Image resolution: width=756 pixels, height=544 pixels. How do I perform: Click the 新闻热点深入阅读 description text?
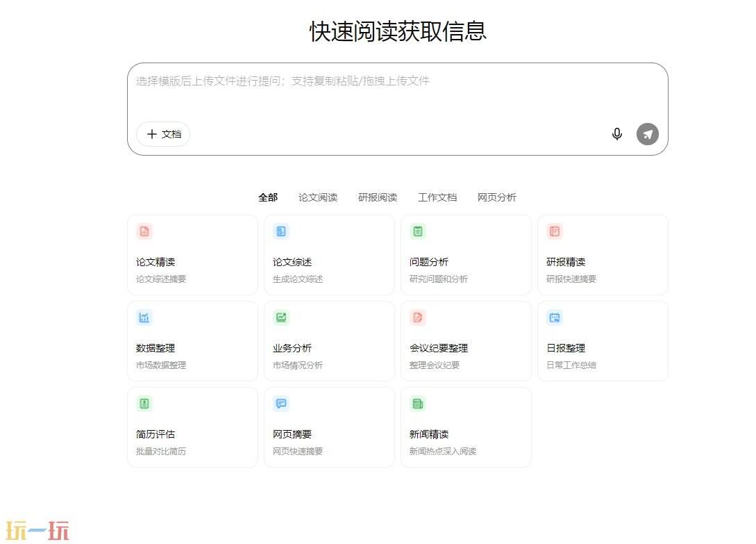pyautogui.click(x=443, y=452)
